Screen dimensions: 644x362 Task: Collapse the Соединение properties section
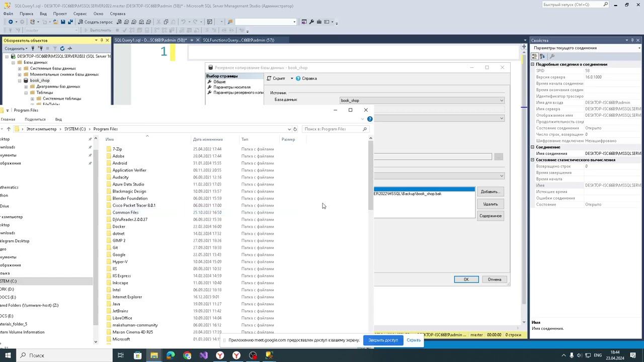tap(533, 147)
